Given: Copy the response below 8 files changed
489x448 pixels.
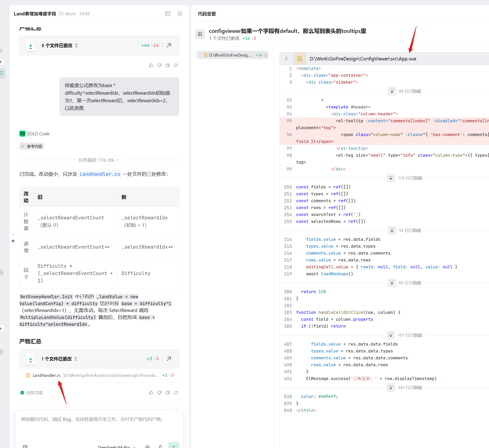Looking at the screenshot, I should 168,65.
